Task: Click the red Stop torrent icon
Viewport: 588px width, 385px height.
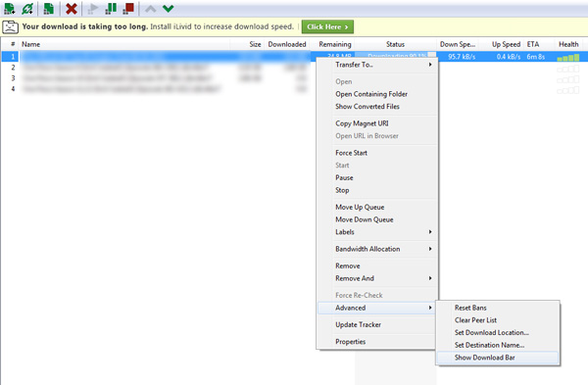Action: pos(128,8)
